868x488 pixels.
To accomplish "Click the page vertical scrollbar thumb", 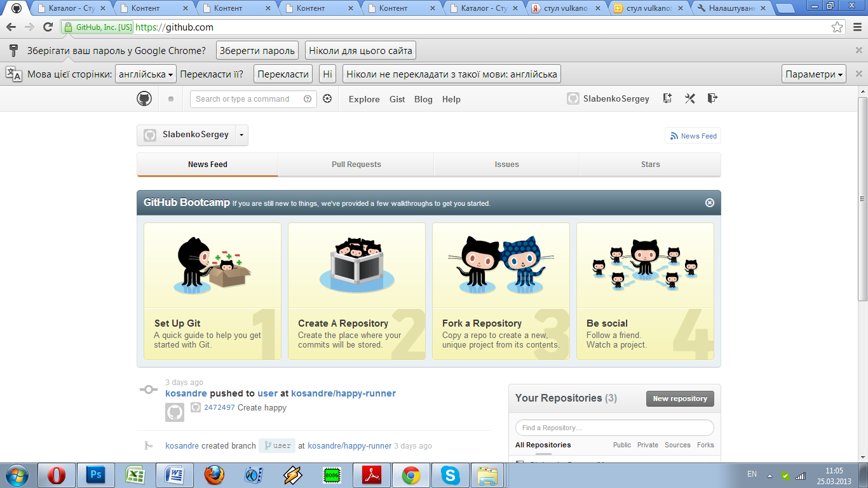I will pyautogui.click(x=862, y=200).
